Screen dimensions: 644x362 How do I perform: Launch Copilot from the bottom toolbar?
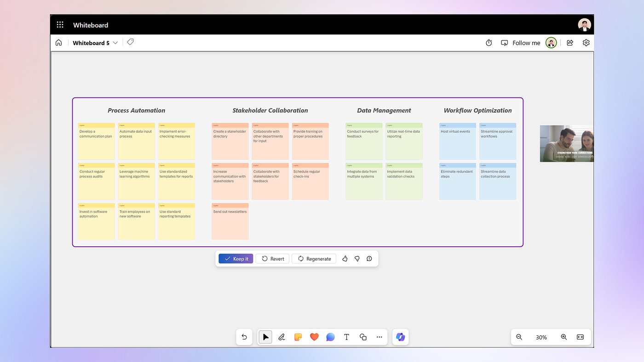[400, 337]
